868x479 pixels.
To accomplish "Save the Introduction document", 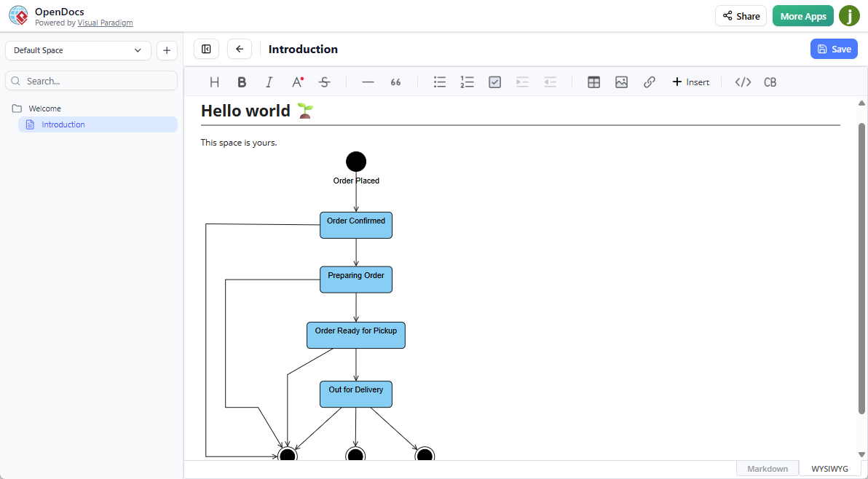I will (834, 49).
